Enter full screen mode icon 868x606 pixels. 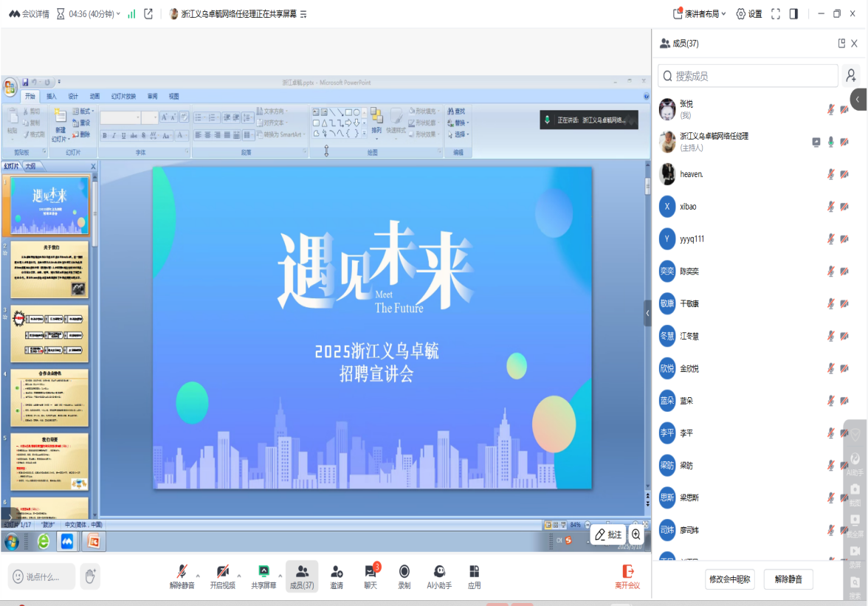click(x=776, y=14)
